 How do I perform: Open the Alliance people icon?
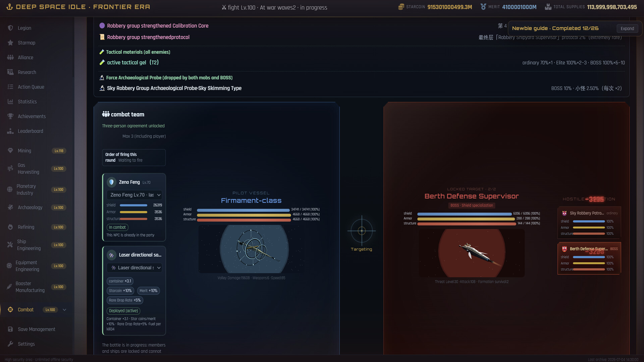(x=10, y=57)
